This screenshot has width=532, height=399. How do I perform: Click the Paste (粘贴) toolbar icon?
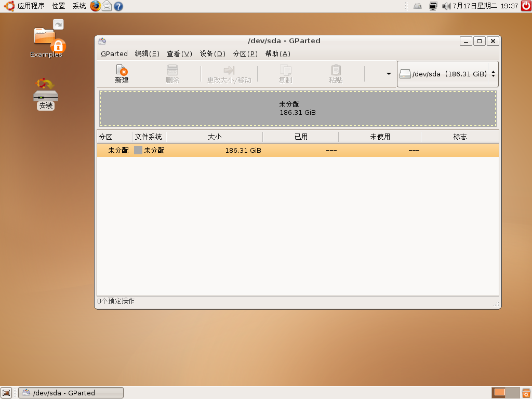pos(336,74)
